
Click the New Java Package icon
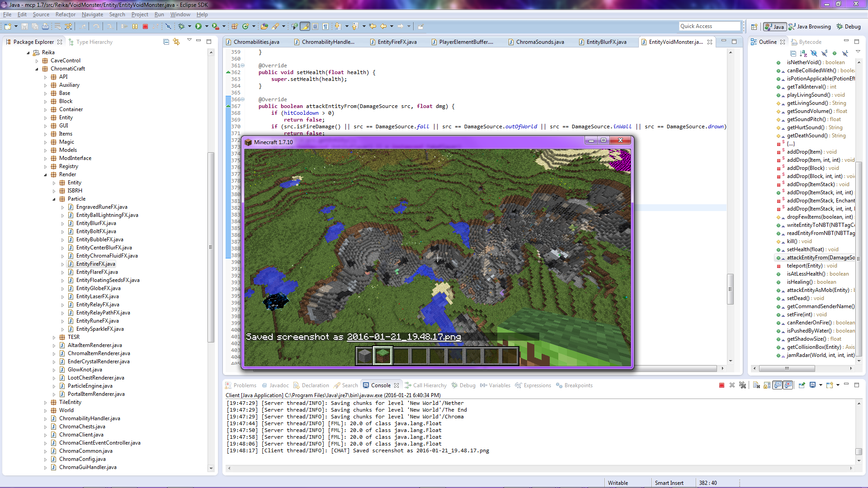(x=235, y=26)
